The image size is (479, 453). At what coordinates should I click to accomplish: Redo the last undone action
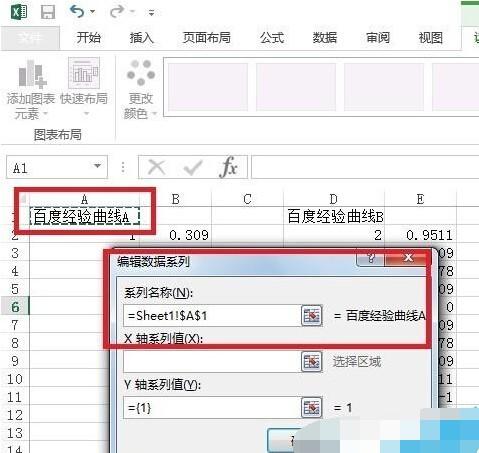click(117, 12)
